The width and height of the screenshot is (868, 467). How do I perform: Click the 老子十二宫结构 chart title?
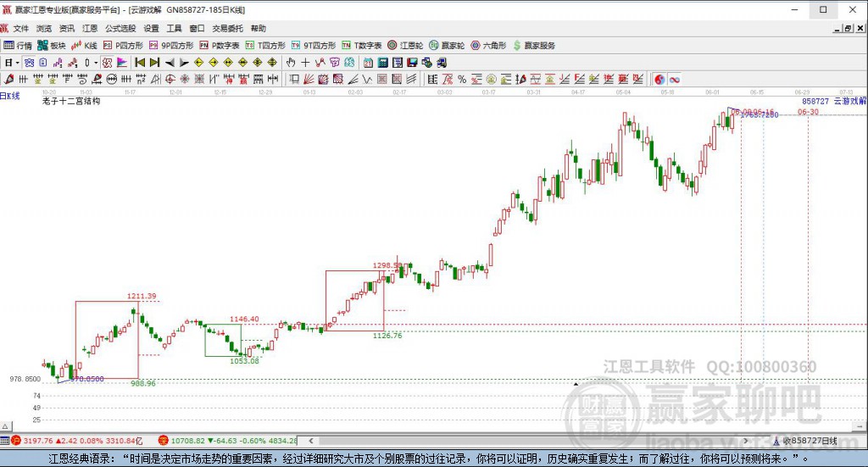(71, 101)
